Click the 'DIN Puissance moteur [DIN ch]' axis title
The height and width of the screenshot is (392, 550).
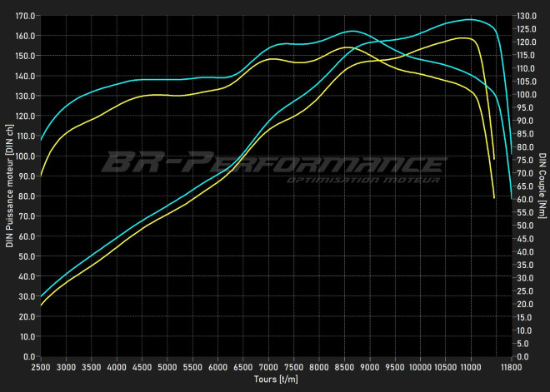coord(9,186)
